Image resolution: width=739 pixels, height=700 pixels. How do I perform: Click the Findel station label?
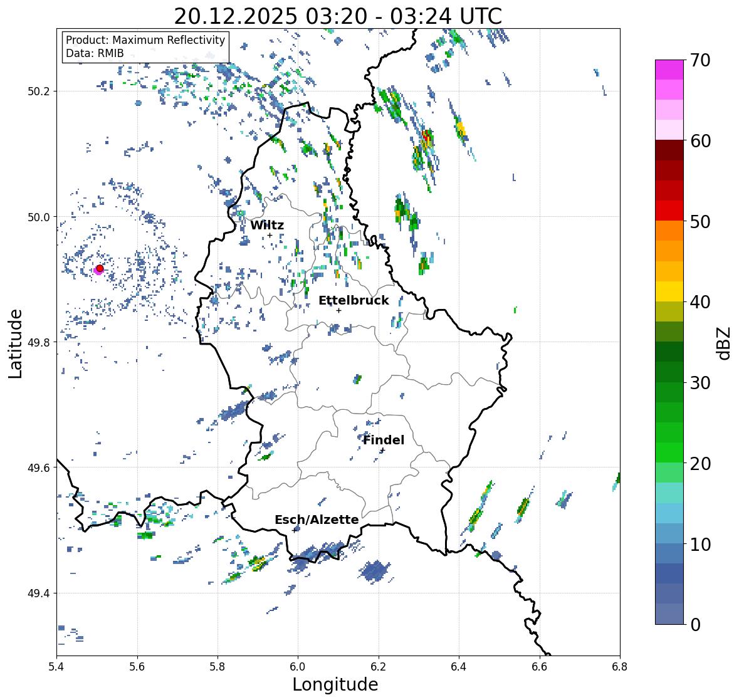384,440
